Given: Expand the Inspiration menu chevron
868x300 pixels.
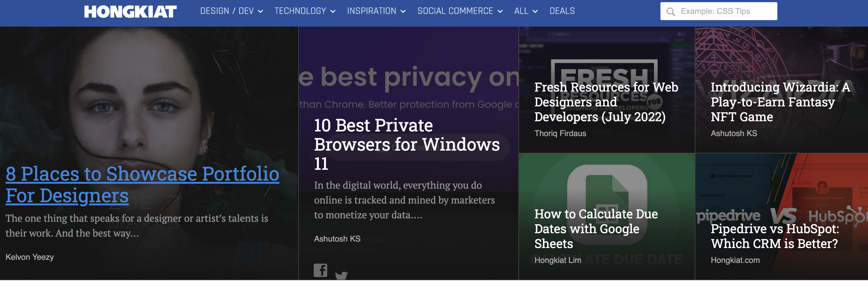Looking at the screenshot, I should [403, 11].
